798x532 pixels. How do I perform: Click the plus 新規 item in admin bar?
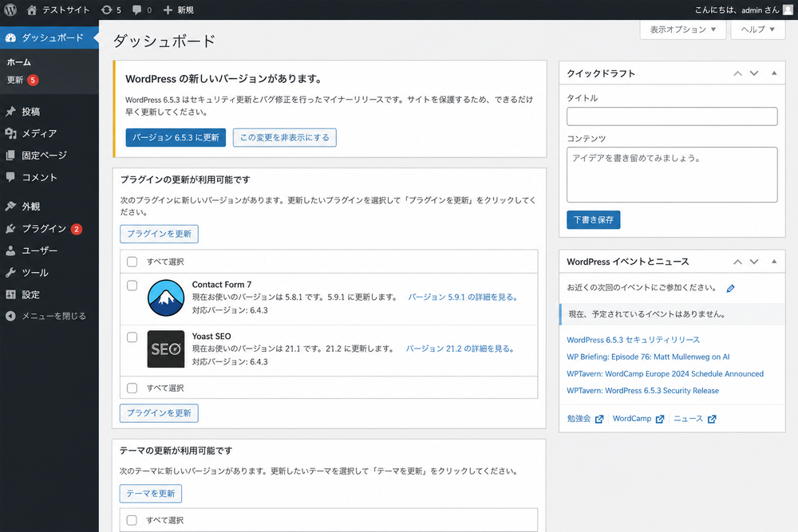click(178, 10)
